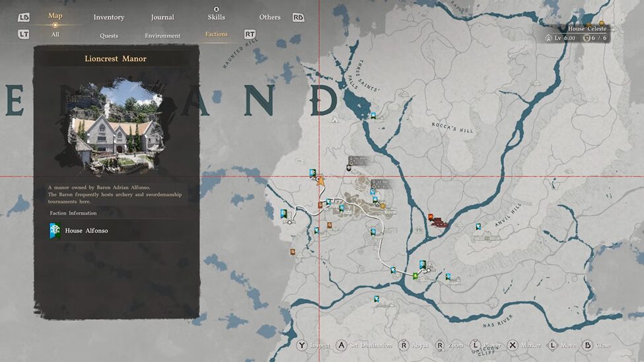Select the black shield map marker

click(349, 168)
